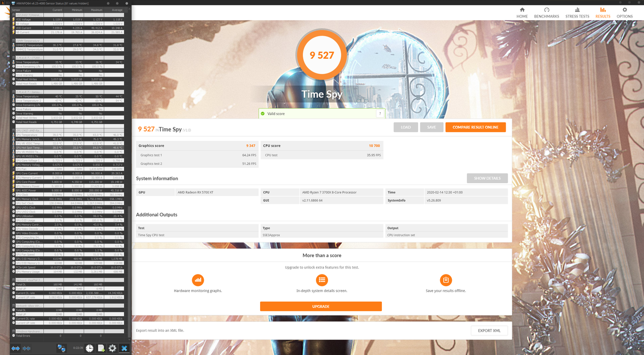Switch to STRESS TESTS tab
The height and width of the screenshot is (355, 644).
pyautogui.click(x=577, y=13)
